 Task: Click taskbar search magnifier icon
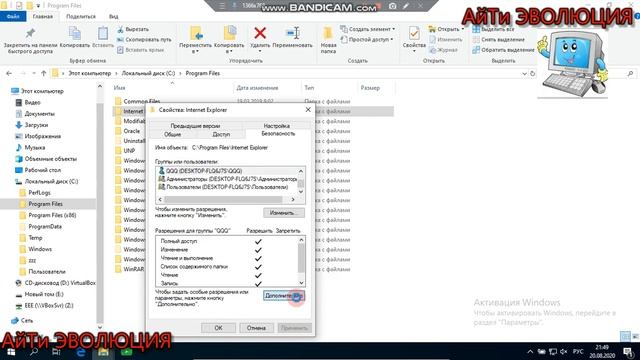34,351
